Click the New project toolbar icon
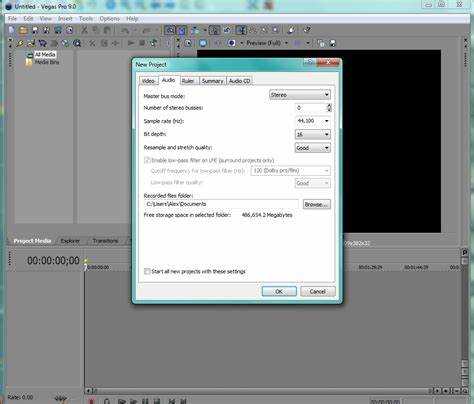 coord(12,30)
